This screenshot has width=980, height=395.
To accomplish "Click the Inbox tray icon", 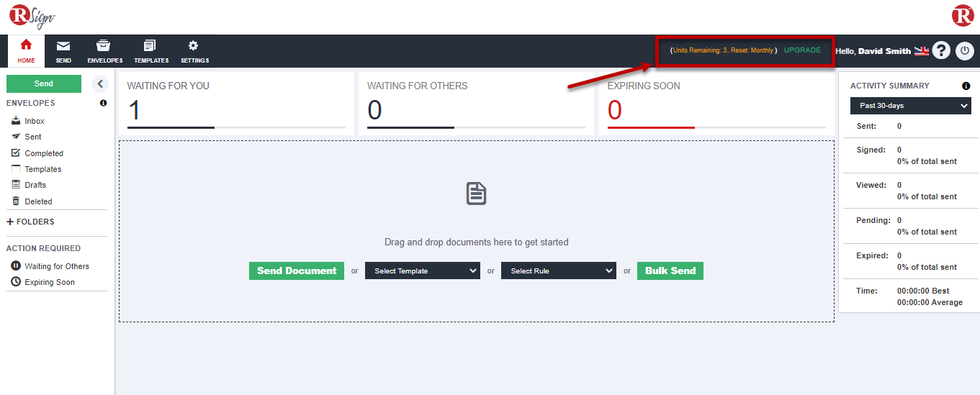I will click(x=16, y=120).
